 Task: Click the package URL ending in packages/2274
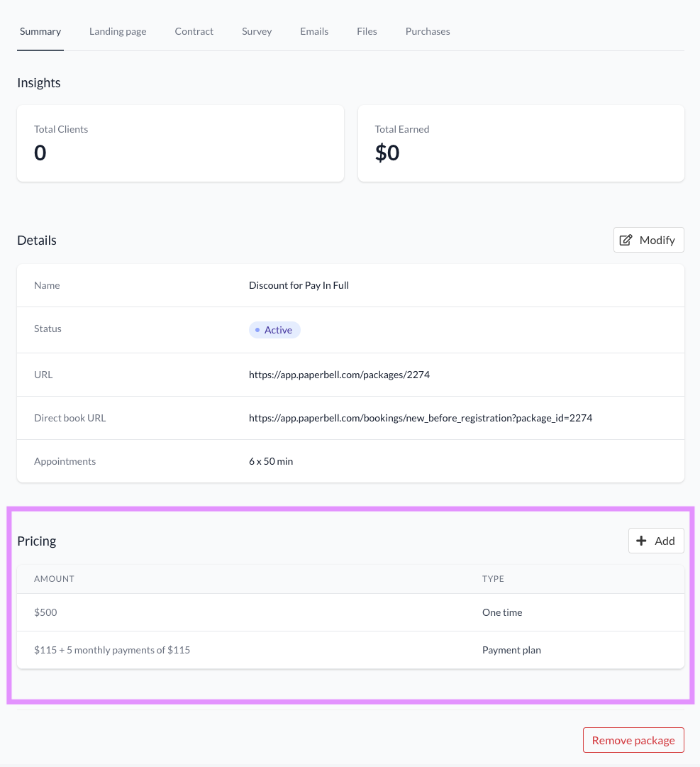click(339, 375)
